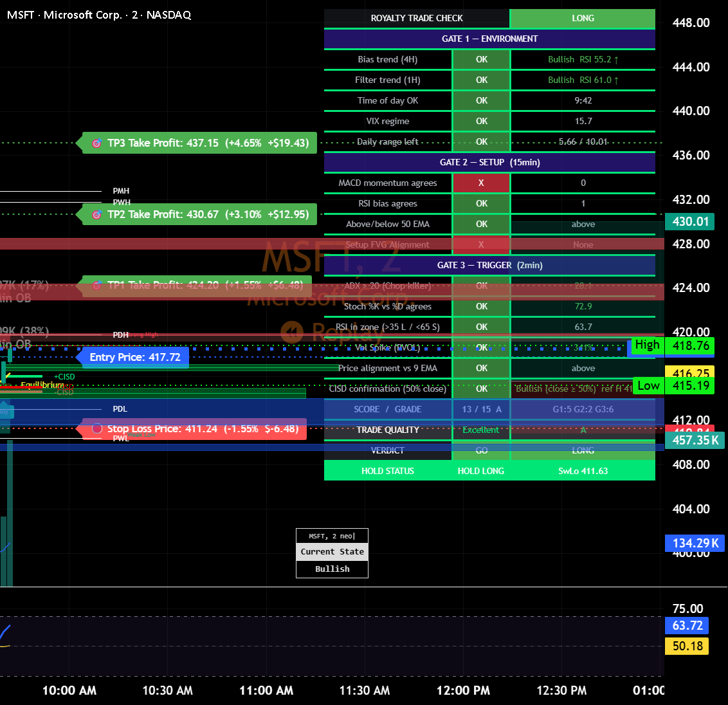Click the GATE 1 — ENVIRONMENT section header
This screenshot has height=705, width=728.
[x=489, y=39]
